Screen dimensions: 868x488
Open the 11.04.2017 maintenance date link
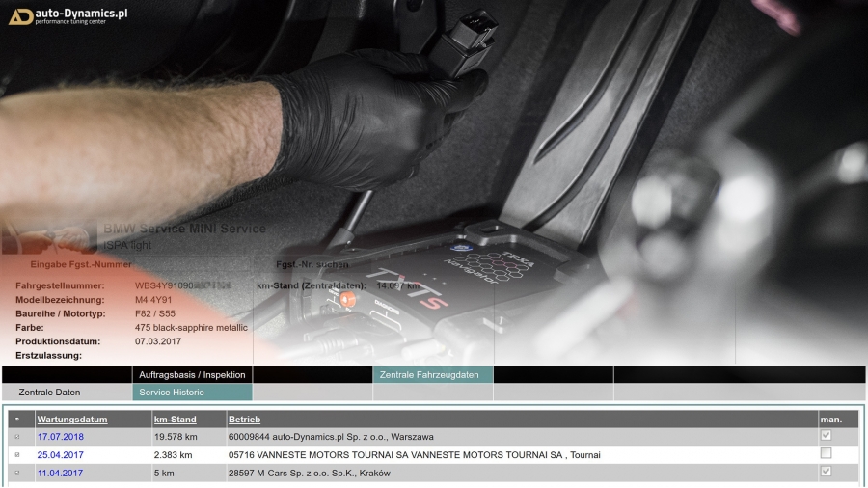tap(60, 473)
